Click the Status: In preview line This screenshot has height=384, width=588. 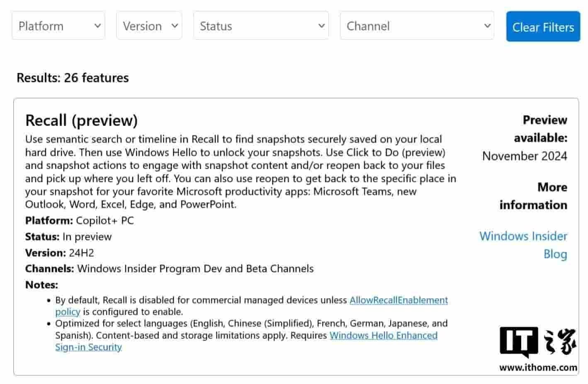click(68, 237)
